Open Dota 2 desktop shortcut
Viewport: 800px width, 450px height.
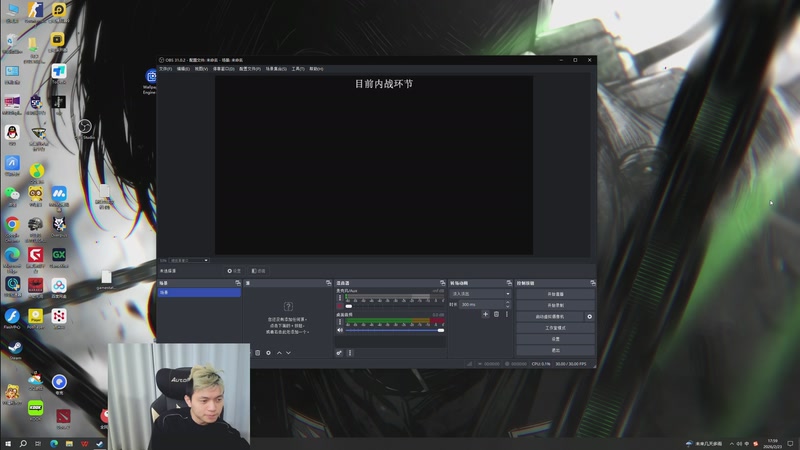coord(63,419)
